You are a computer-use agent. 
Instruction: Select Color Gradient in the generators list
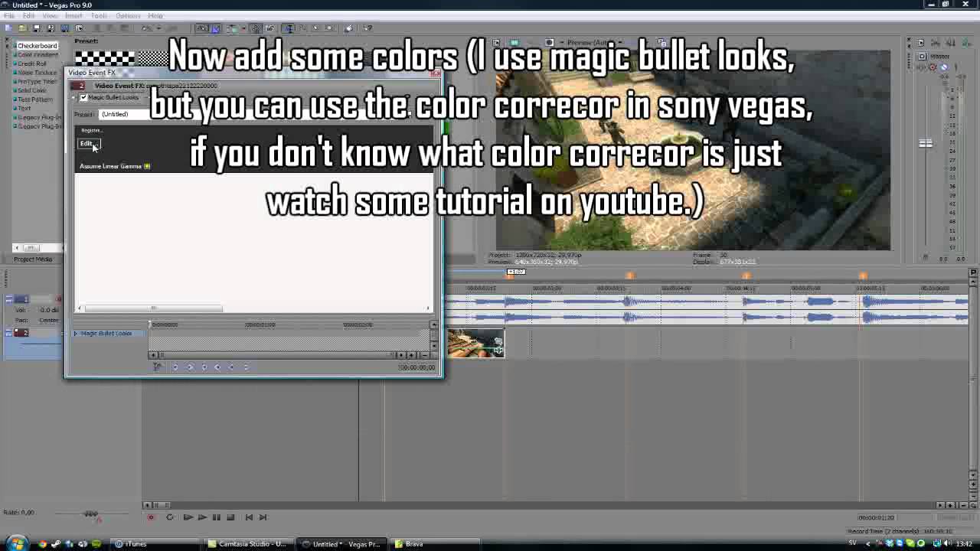[x=38, y=55]
